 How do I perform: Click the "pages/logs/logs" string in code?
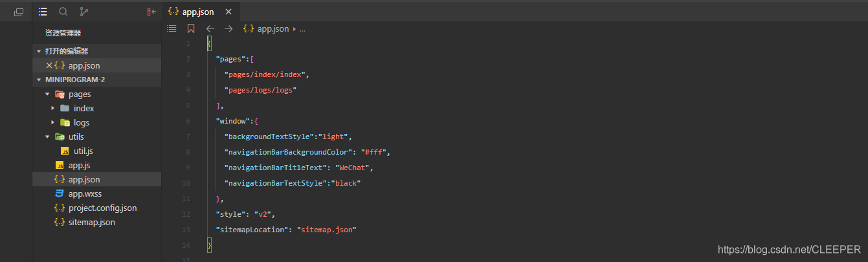(260, 90)
